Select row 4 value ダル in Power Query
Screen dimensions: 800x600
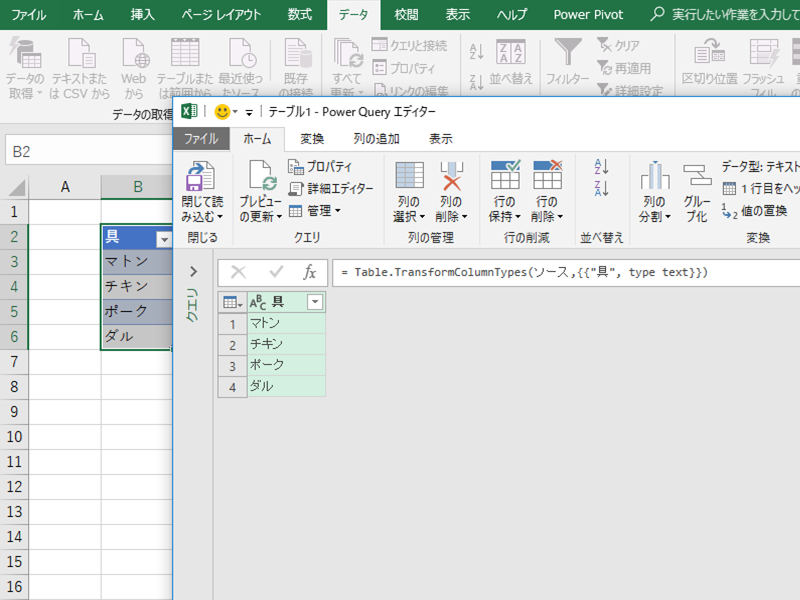coord(286,386)
